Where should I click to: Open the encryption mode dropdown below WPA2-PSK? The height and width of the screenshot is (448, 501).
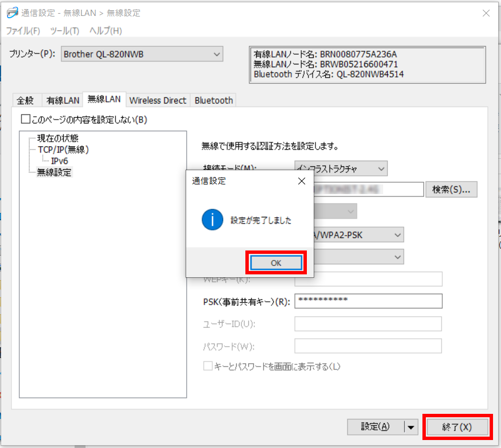(x=359, y=257)
